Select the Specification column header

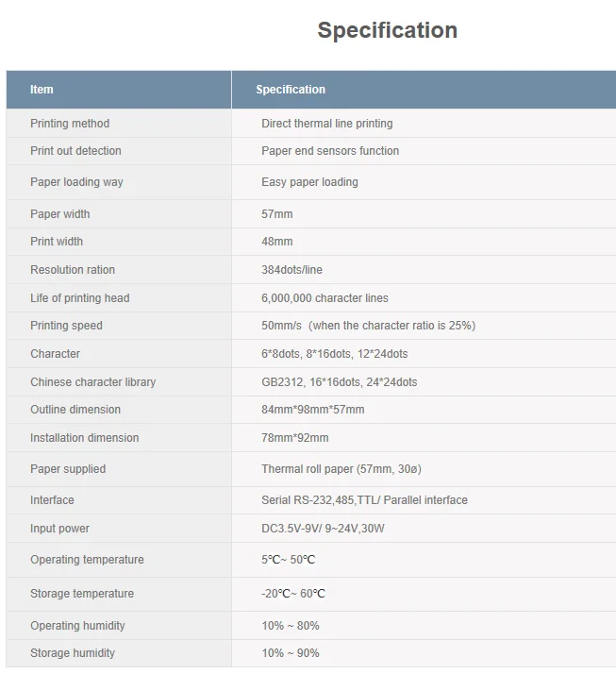[291, 90]
